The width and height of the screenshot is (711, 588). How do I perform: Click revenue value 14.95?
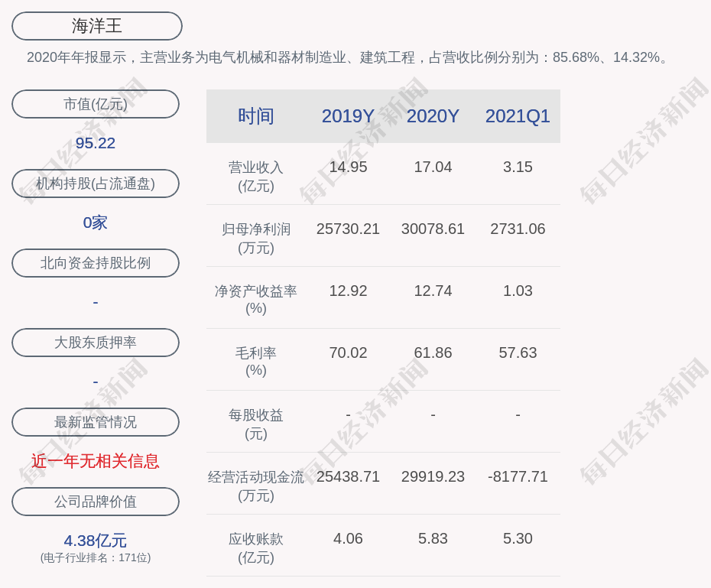pos(348,167)
